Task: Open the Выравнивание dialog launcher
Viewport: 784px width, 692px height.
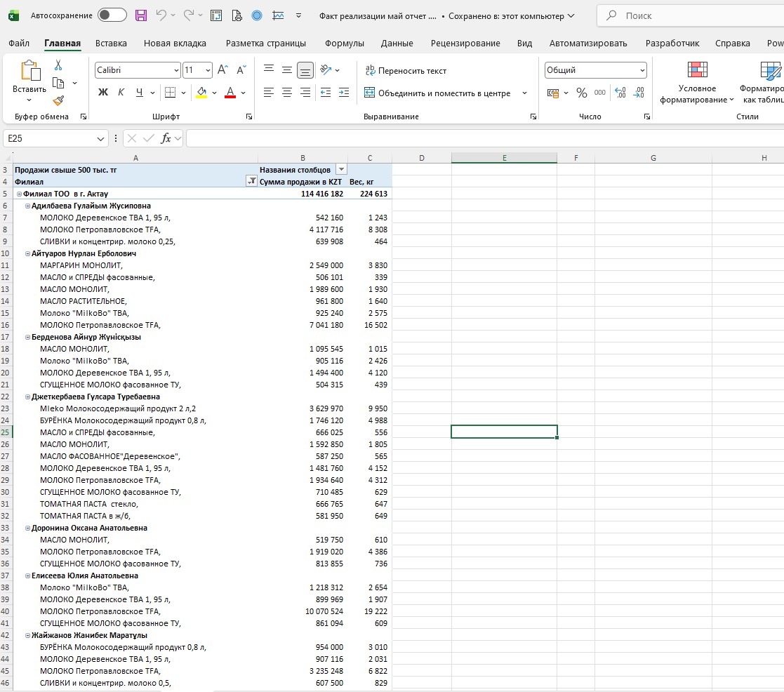Action: tap(533, 117)
